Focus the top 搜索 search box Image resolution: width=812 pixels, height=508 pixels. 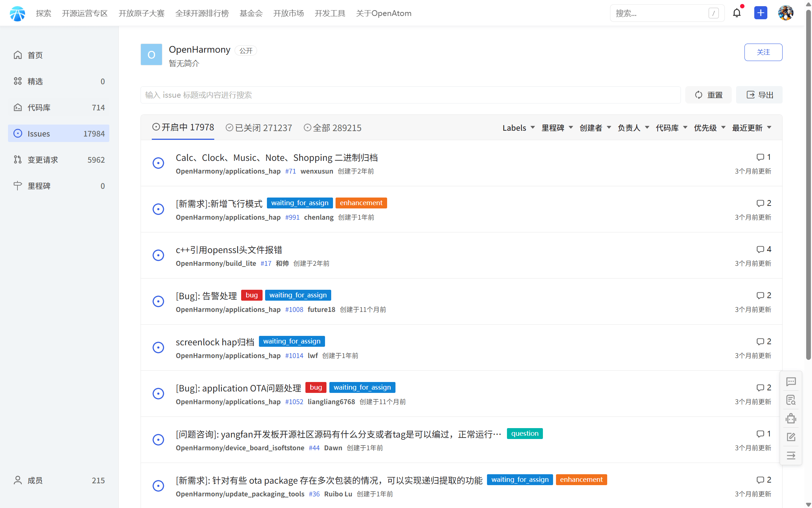[x=667, y=13]
